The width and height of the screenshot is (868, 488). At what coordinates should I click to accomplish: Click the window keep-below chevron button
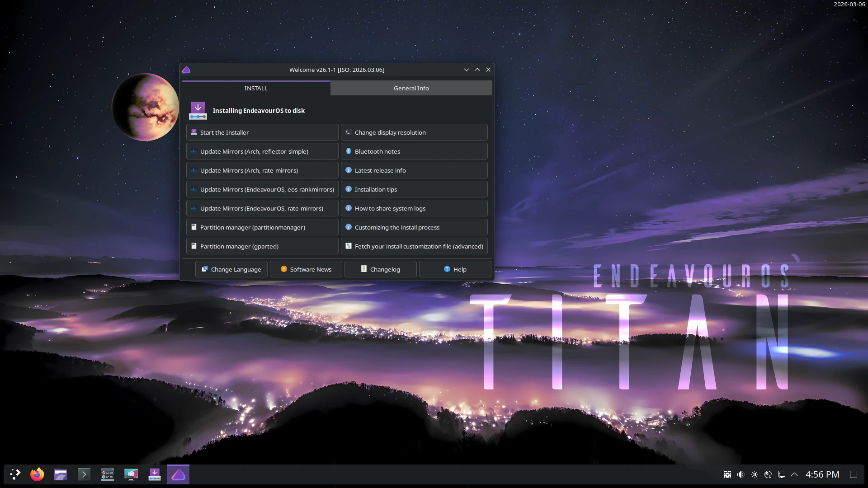click(466, 70)
